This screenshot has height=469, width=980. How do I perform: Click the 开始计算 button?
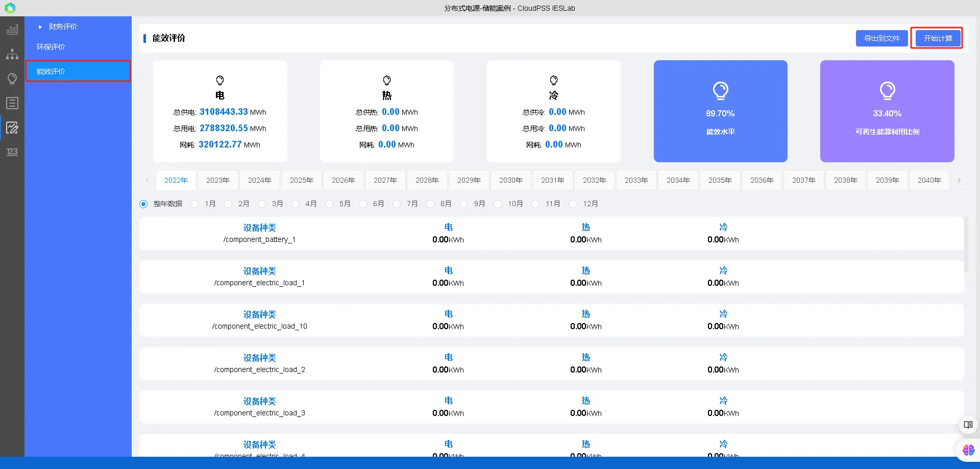pos(938,38)
